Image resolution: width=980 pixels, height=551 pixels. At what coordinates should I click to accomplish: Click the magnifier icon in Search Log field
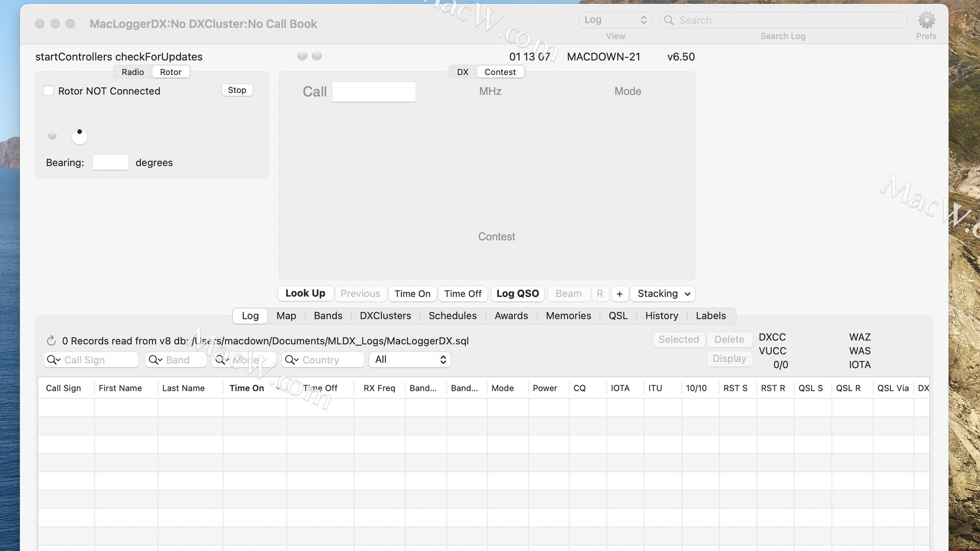point(669,20)
